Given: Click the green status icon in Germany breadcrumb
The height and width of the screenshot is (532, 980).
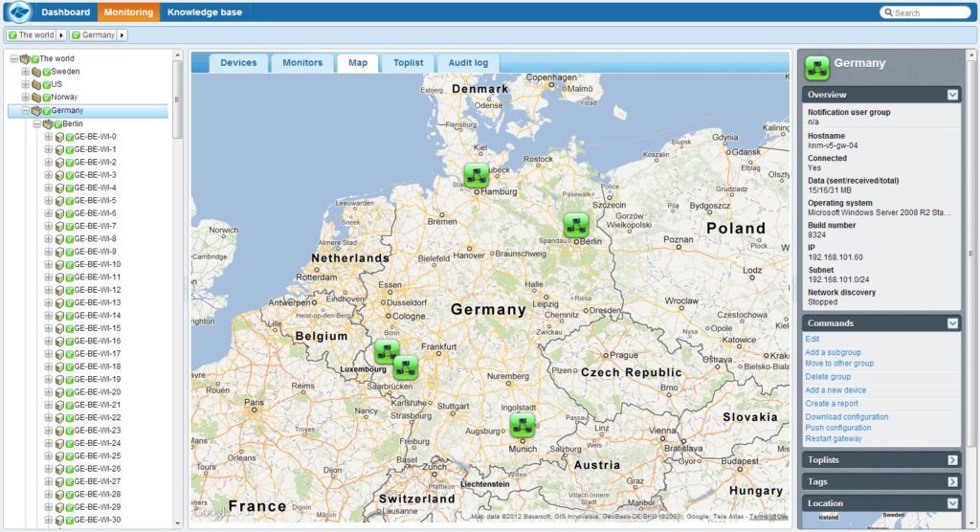Looking at the screenshot, I should 77,35.
